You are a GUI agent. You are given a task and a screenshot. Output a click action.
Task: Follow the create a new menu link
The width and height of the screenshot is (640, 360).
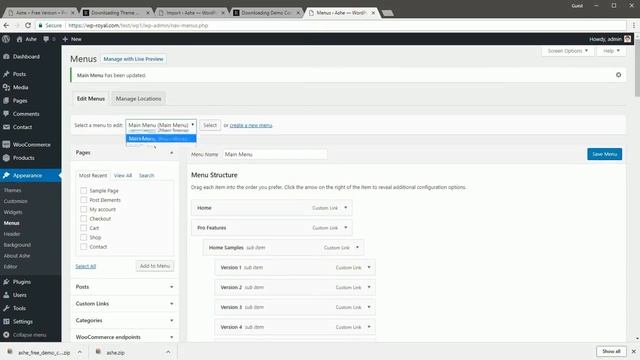251,125
